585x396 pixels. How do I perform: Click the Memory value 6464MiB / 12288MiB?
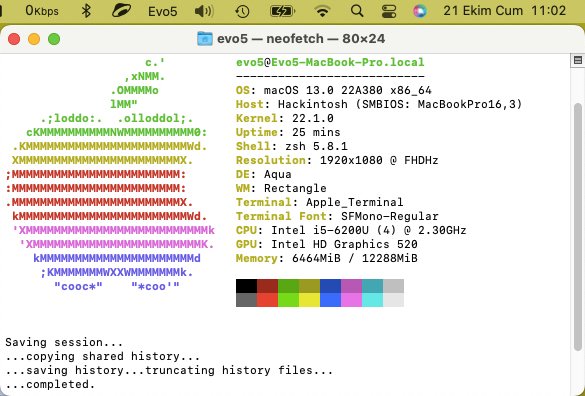coord(355,258)
